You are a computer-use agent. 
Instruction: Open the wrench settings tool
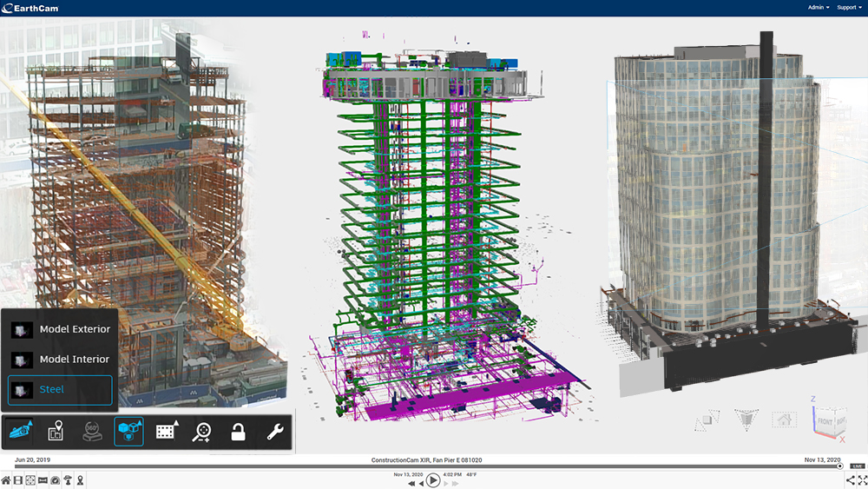pyautogui.click(x=274, y=431)
